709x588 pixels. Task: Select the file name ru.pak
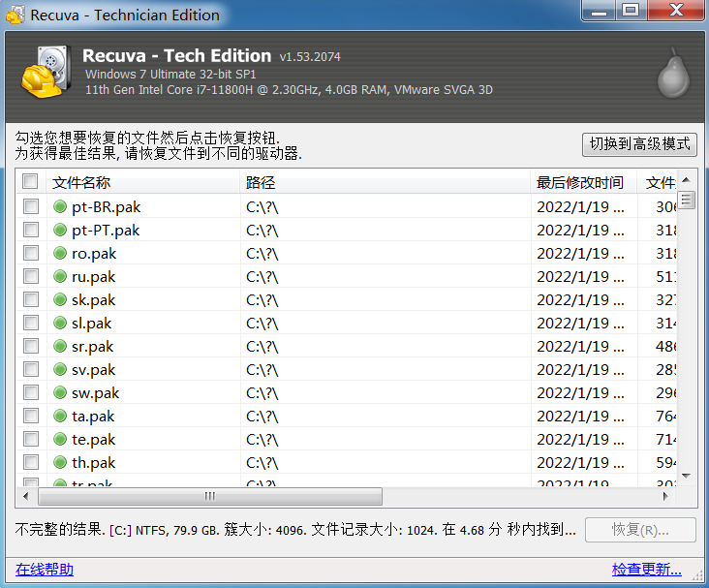[x=94, y=277]
